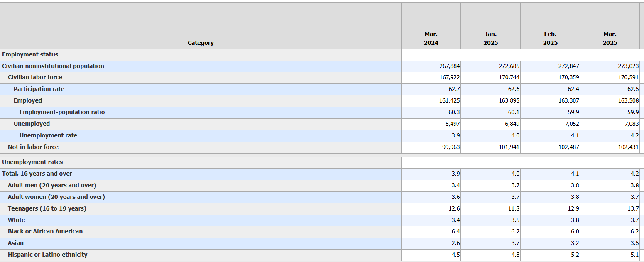Select the Black or African American row label
Screen dimensions: 644x262
point(45,231)
